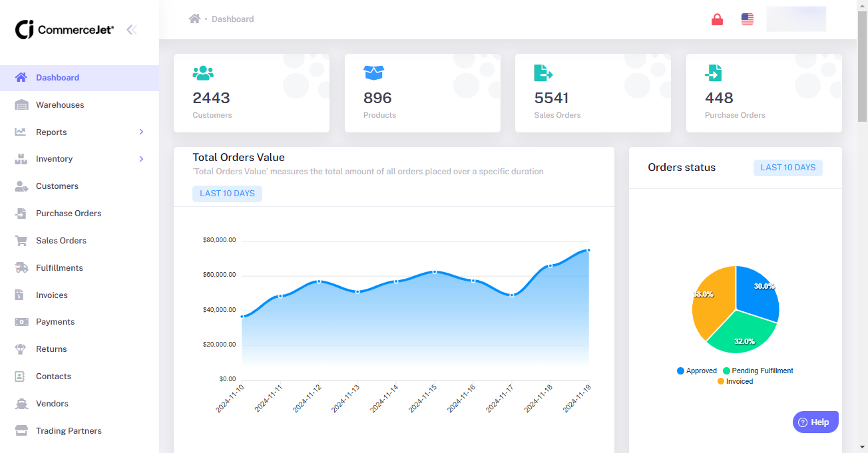Click the Customers card people icon
The width and height of the screenshot is (868, 453).
pyautogui.click(x=203, y=73)
